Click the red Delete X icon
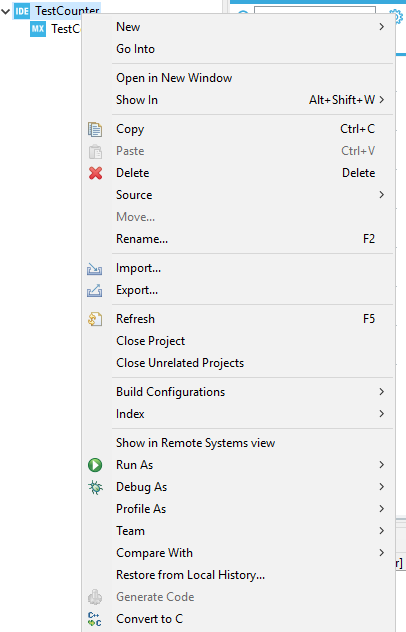406x632 pixels. (95, 173)
